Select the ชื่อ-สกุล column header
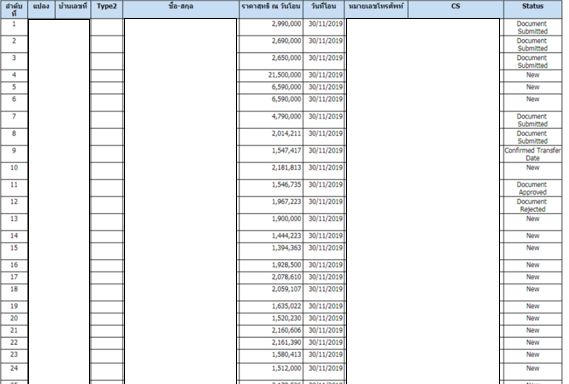The width and height of the screenshot is (569, 384). point(181,9)
